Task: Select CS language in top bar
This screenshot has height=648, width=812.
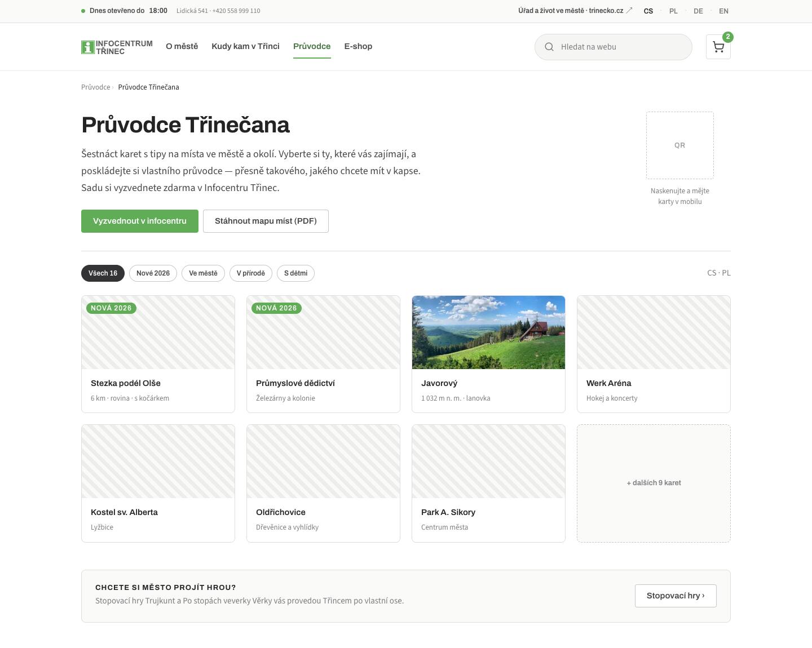Action: coord(648,11)
